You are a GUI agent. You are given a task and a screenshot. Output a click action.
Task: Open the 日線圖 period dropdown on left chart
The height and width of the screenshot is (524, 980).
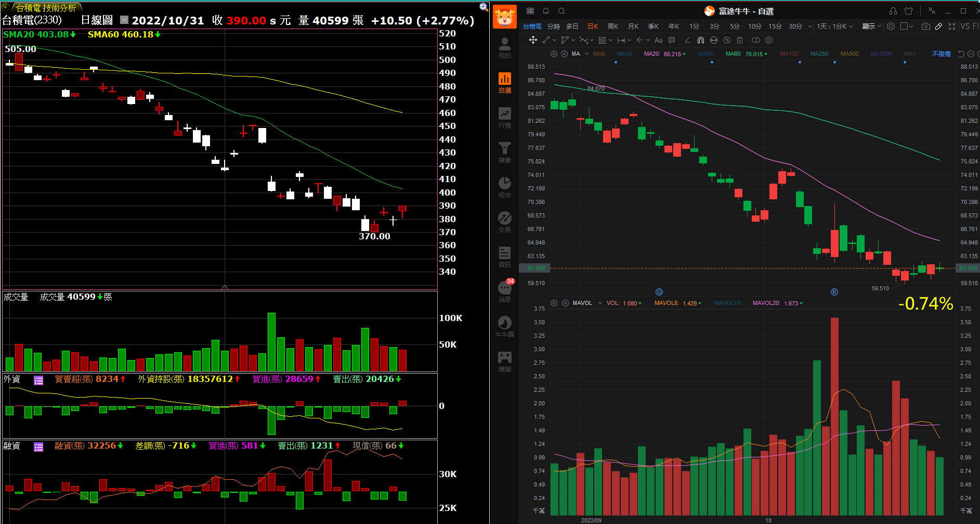coord(124,20)
